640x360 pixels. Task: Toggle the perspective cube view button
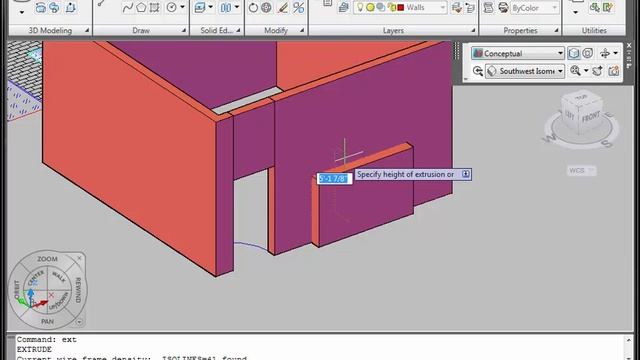click(573, 53)
